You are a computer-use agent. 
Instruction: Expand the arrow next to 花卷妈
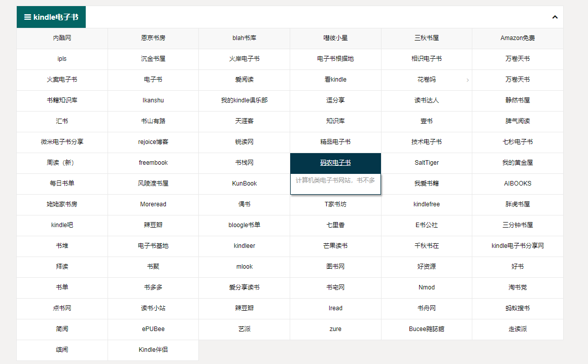(x=467, y=80)
